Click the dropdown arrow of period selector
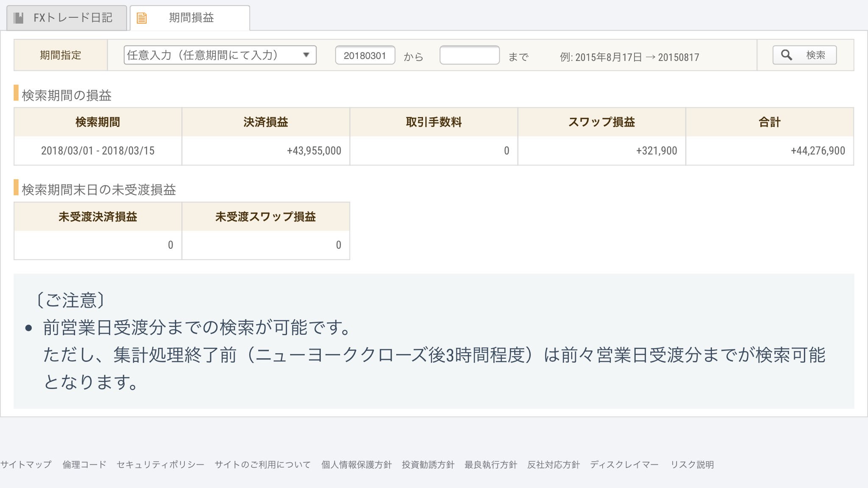This screenshot has height=488, width=868. (x=306, y=55)
